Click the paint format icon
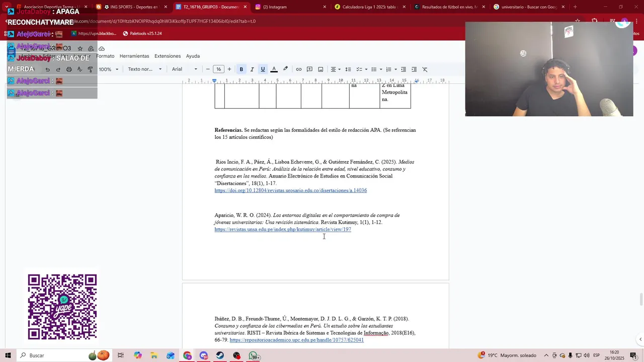This screenshot has height=362, width=644. [x=91, y=69]
